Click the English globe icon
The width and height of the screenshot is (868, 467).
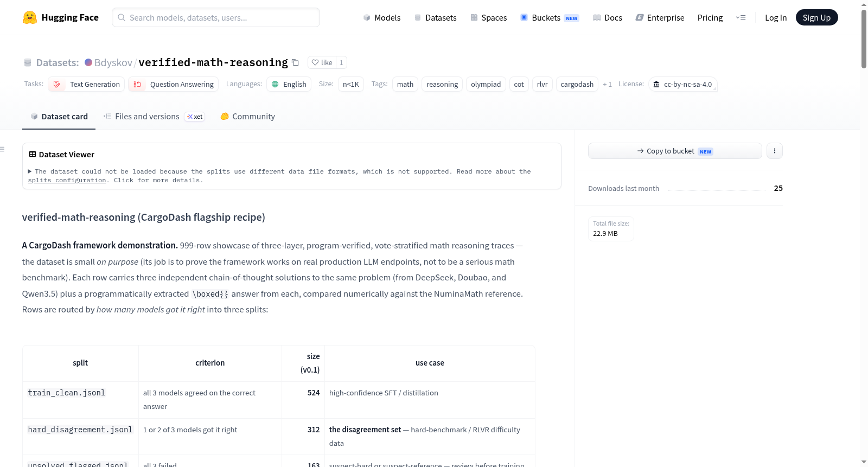click(275, 84)
